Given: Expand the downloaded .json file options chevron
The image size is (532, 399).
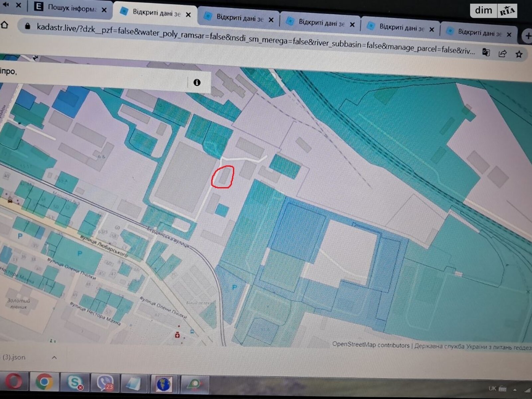Looking at the screenshot, I should 54,357.
